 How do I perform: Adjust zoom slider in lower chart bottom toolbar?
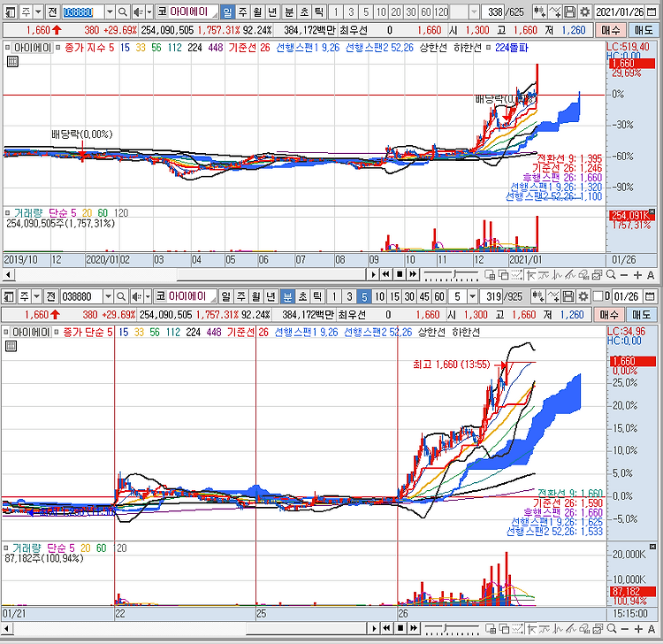click(446, 629)
